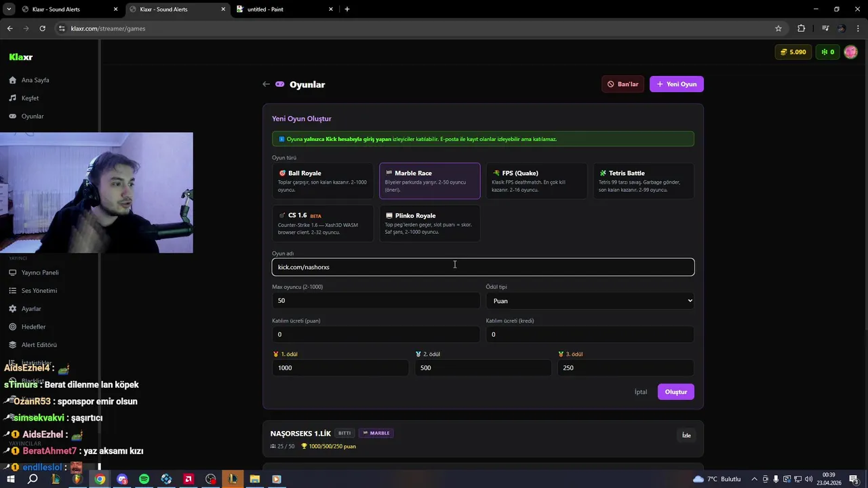Open a new browser tab
868x488 pixels.
pyautogui.click(x=347, y=9)
